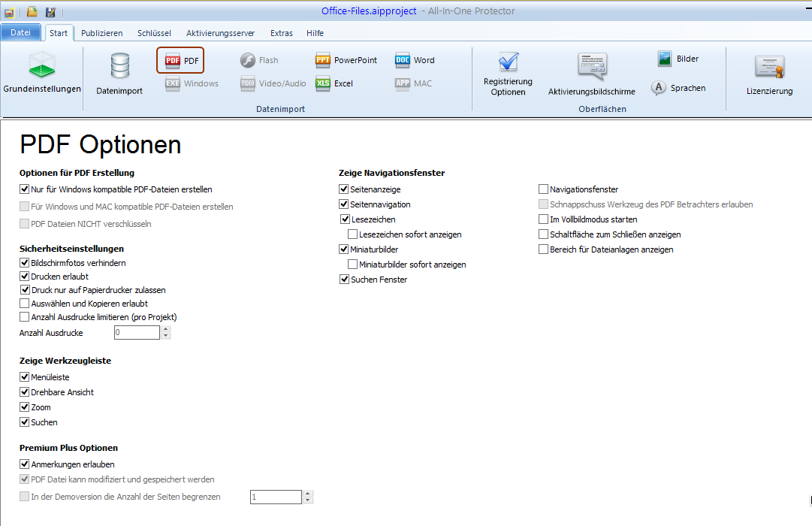Open the Datei menu
812x526 pixels.
tap(20, 32)
